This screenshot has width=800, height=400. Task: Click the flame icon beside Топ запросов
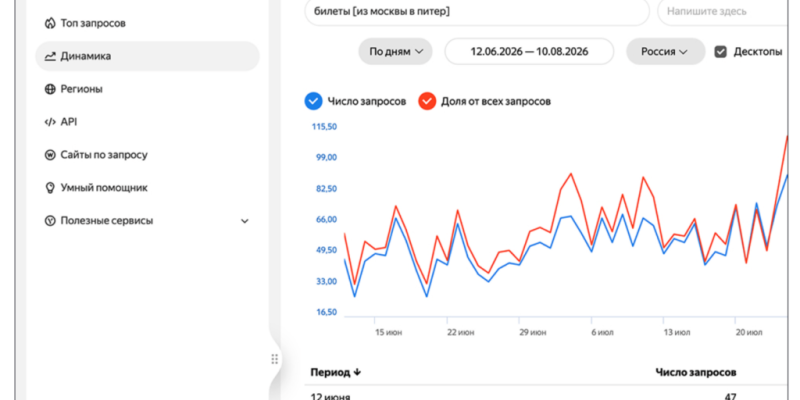coord(49,23)
